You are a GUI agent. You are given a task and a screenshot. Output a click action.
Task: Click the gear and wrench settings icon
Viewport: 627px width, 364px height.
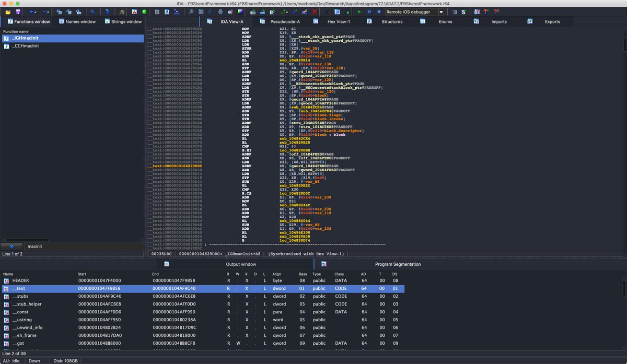[230, 11]
